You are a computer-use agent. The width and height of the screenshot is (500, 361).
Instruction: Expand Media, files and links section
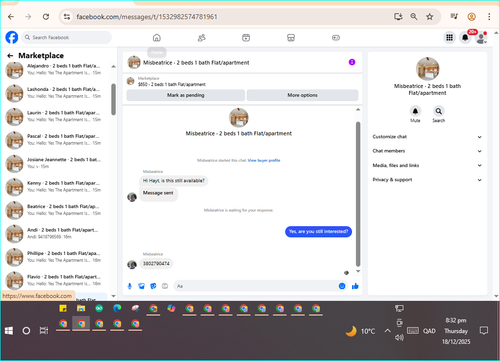click(427, 165)
